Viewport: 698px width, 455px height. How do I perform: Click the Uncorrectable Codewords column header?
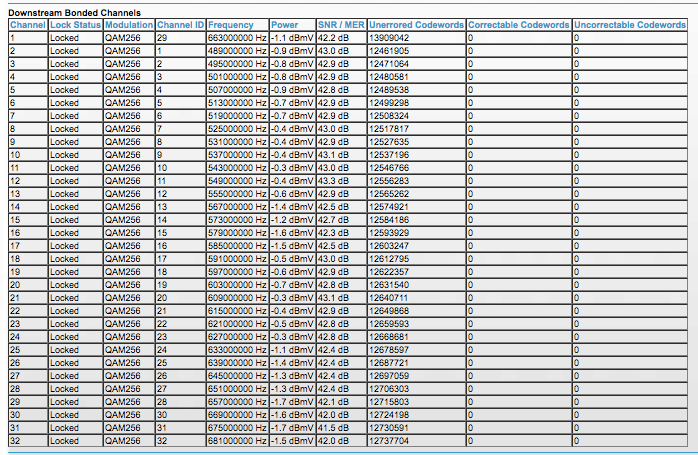point(629,23)
